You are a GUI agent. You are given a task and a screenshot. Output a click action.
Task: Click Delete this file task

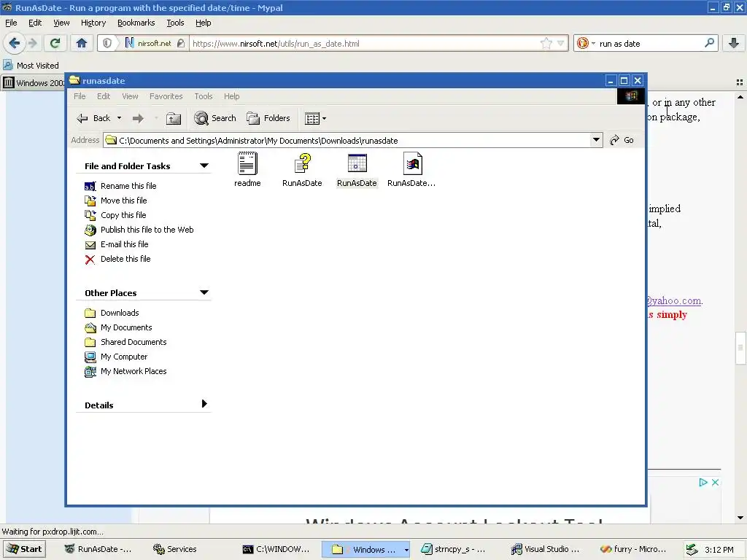click(125, 259)
